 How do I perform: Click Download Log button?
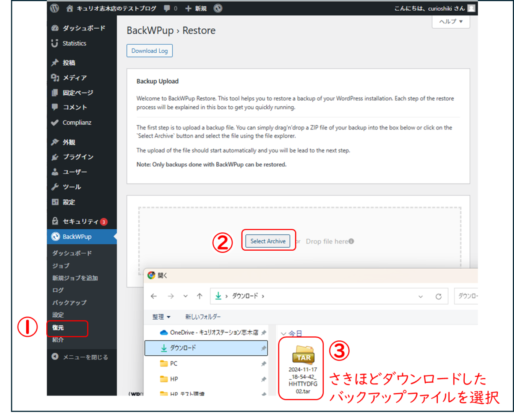(x=149, y=51)
